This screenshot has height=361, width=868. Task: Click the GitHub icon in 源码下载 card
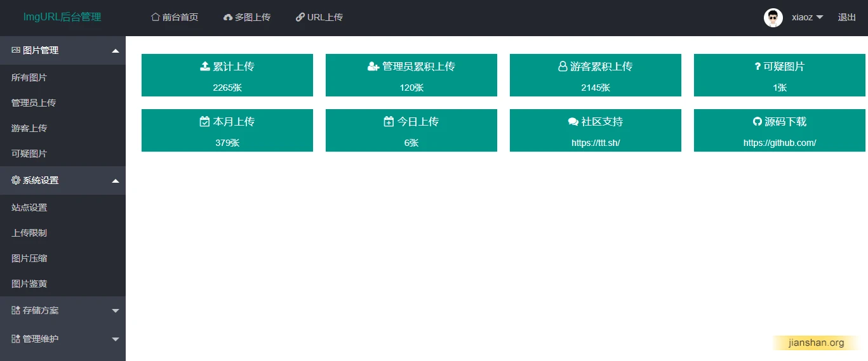[757, 121]
